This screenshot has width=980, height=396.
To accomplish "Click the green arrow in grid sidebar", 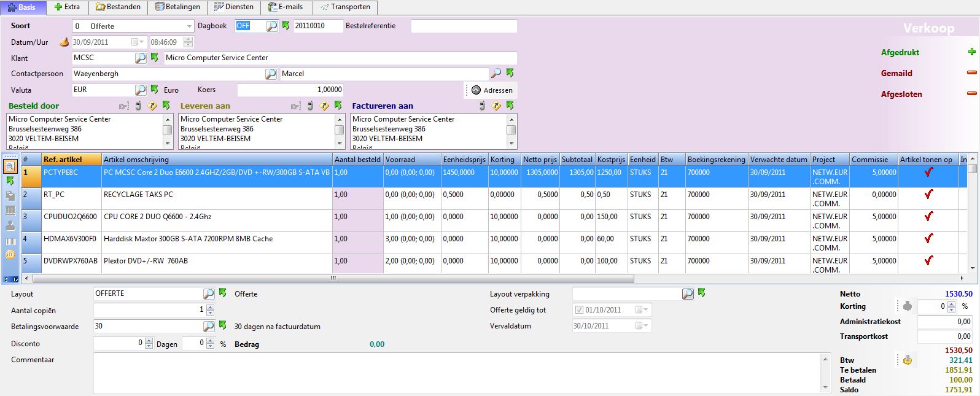I will (10, 181).
